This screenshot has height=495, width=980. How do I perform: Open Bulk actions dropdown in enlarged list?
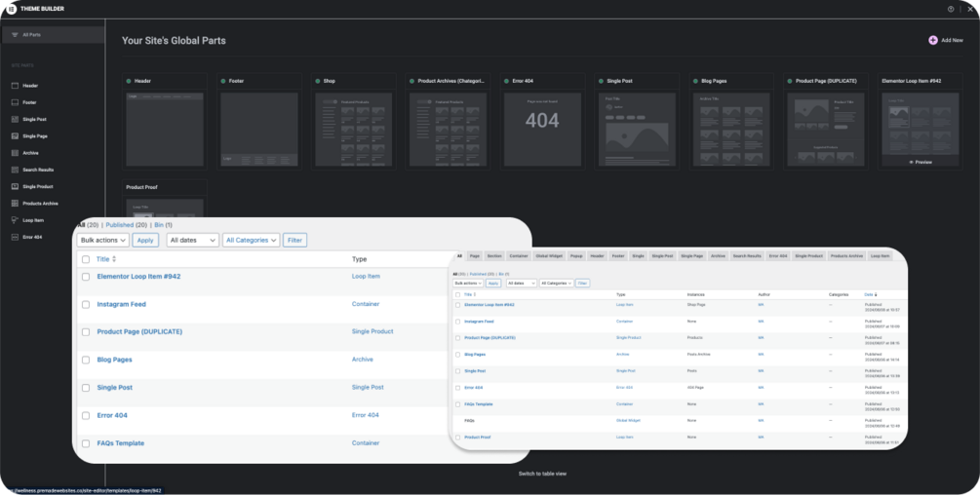coord(103,241)
